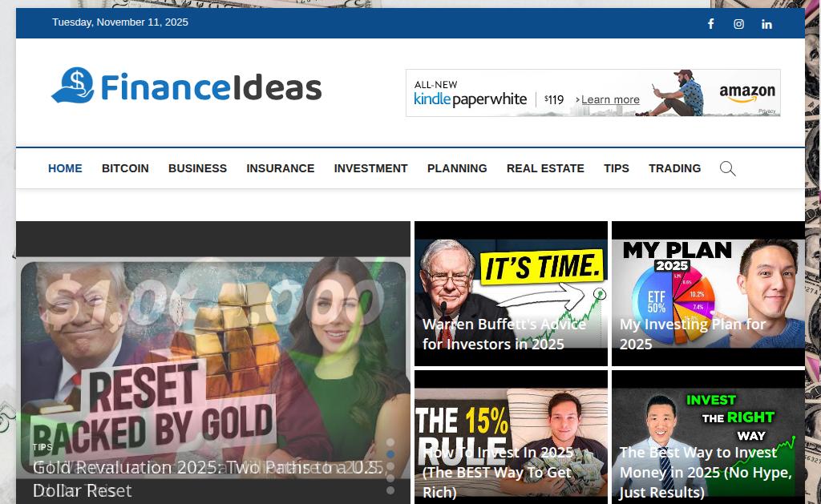
Task: Go to the HOME menu item
Action: [x=65, y=168]
